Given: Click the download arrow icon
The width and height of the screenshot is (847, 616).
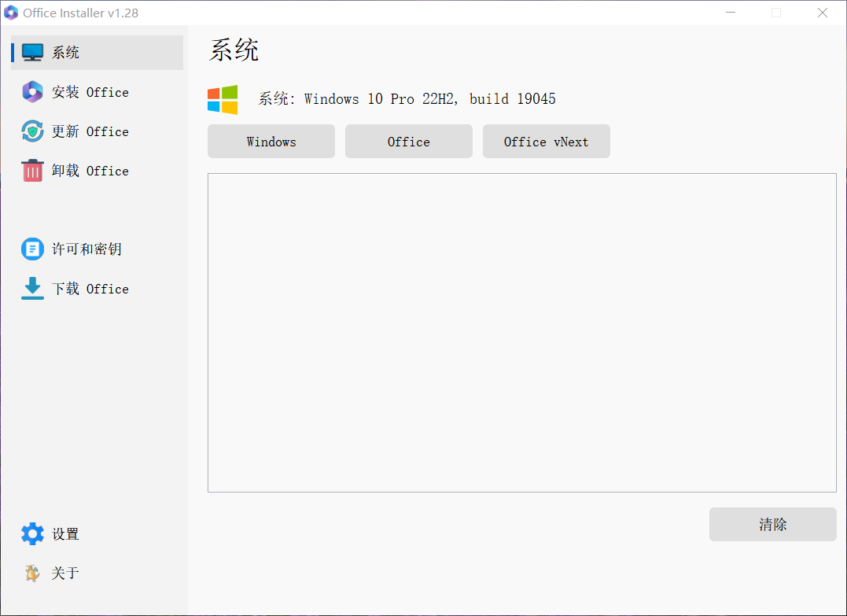Looking at the screenshot, I should point(32,289).
